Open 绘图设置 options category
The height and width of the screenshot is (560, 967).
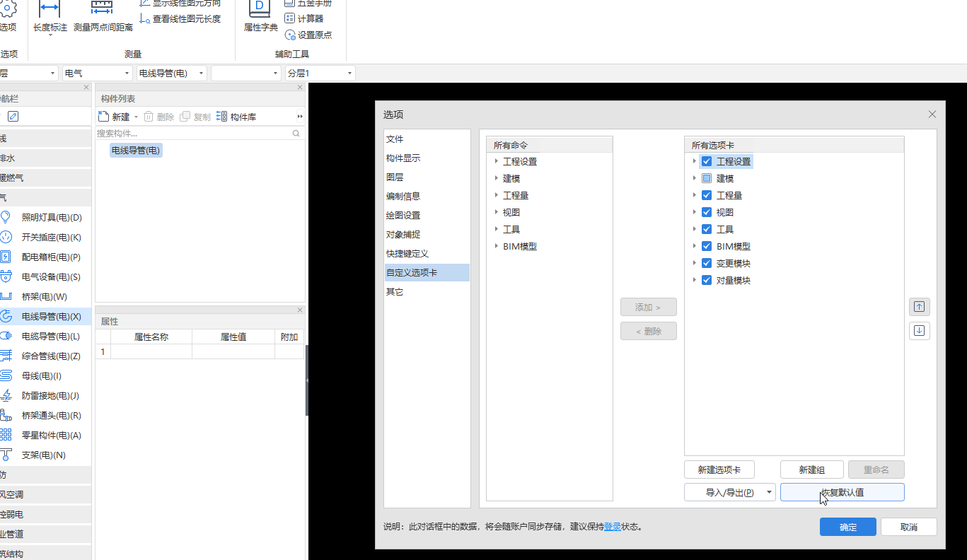(427, 216)
